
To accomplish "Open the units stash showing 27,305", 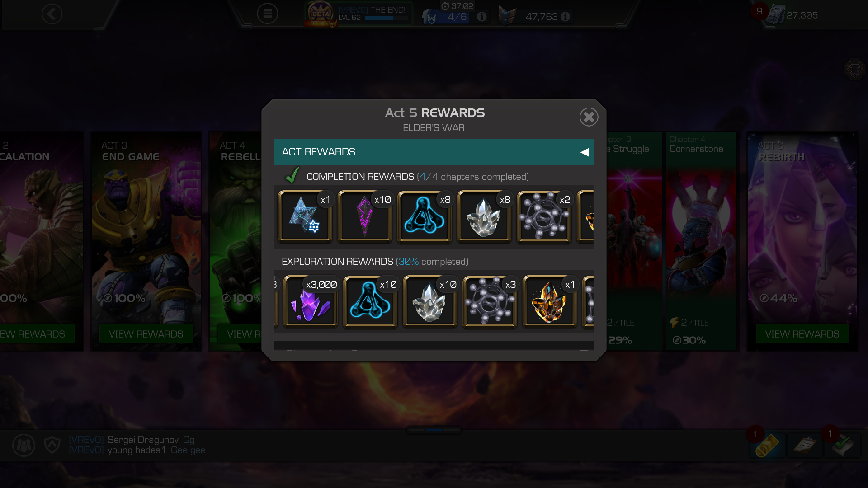I will (793, 15).
